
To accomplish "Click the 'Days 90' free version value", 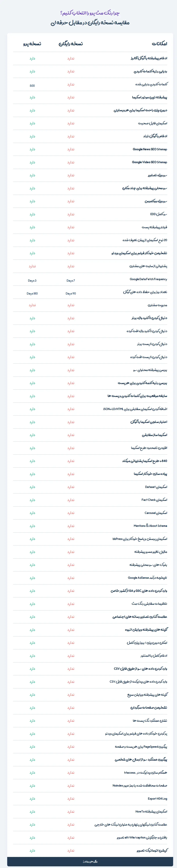I will pyautogui.click(x=71, y=293).
